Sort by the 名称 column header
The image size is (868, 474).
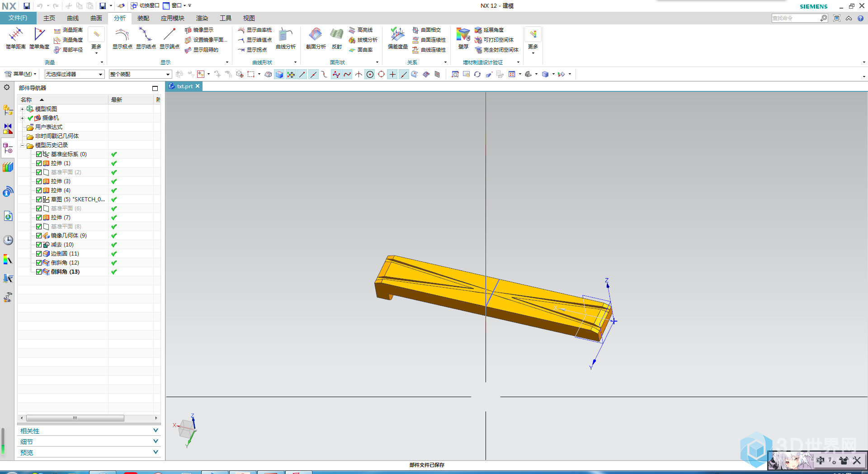pos(63,100)
